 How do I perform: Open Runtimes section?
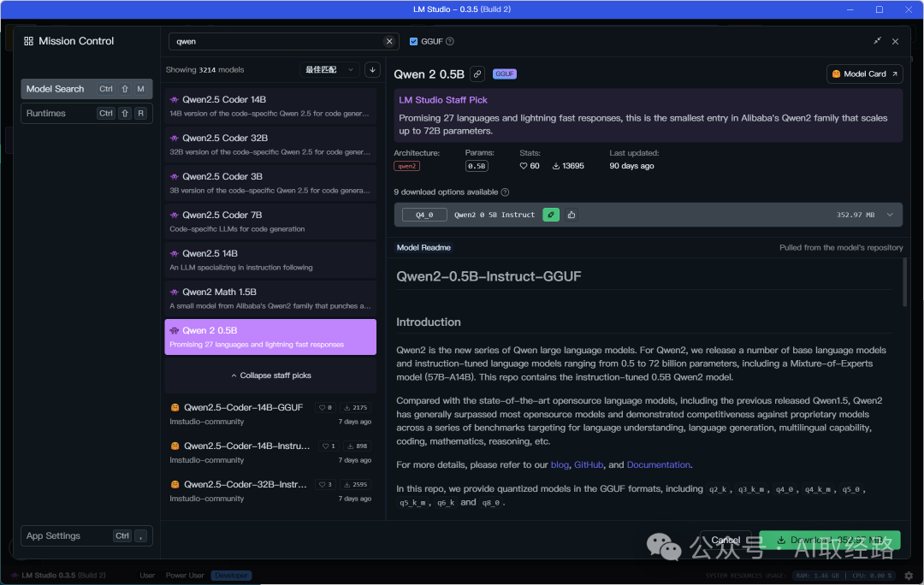tap(86, 113)
